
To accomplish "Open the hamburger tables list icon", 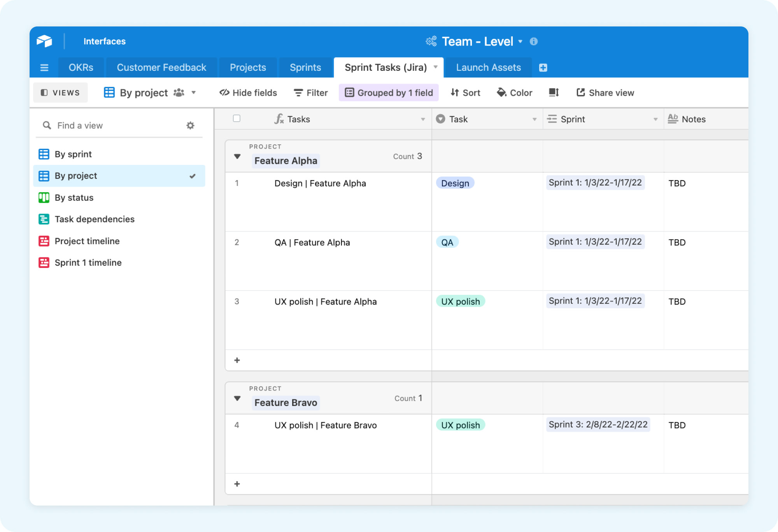I will click(x=44, y=68).
